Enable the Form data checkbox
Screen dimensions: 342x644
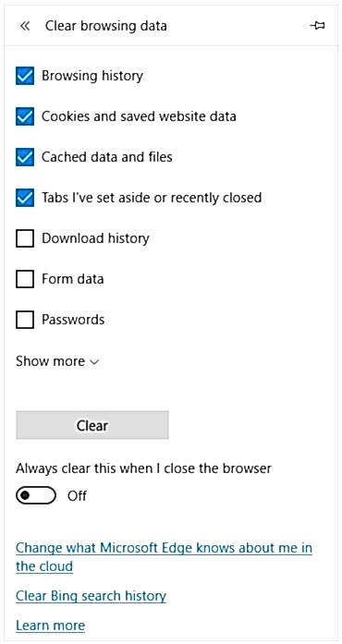coord(25,279)
